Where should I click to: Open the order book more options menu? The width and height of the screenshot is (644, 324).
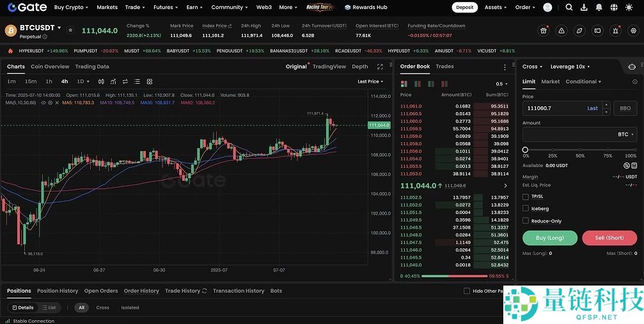click(x=505, y=67)
